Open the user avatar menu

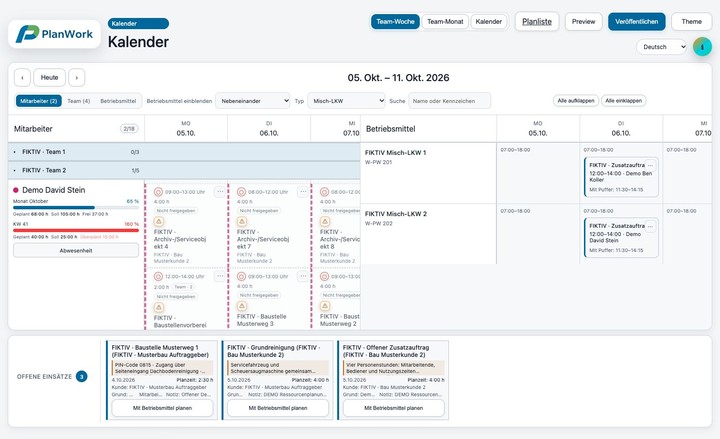pyautogui.click(x=702, y=47)
